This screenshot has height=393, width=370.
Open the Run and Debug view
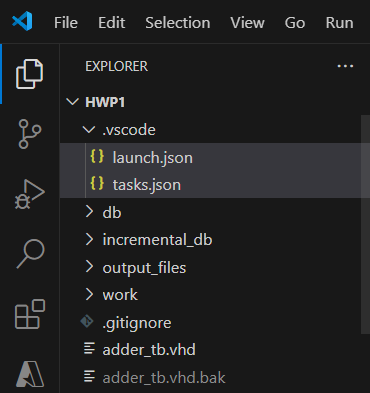pos(29,194)
